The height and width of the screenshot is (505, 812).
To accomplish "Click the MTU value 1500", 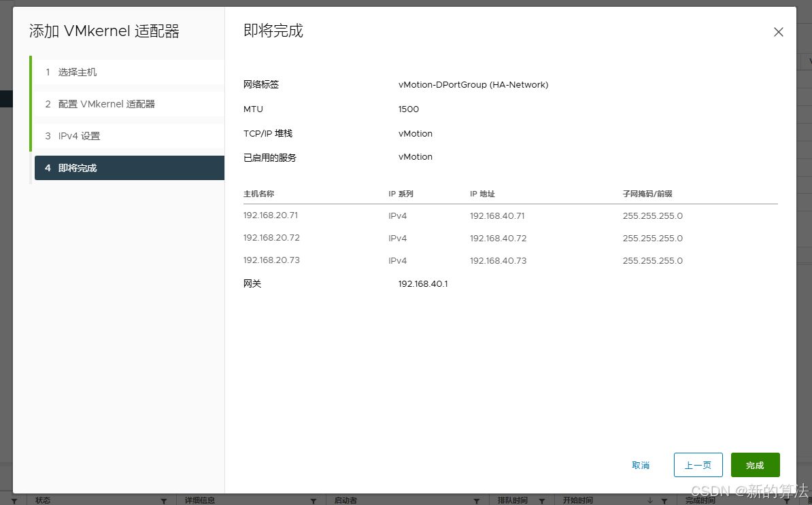I will (x=409, y=109).
